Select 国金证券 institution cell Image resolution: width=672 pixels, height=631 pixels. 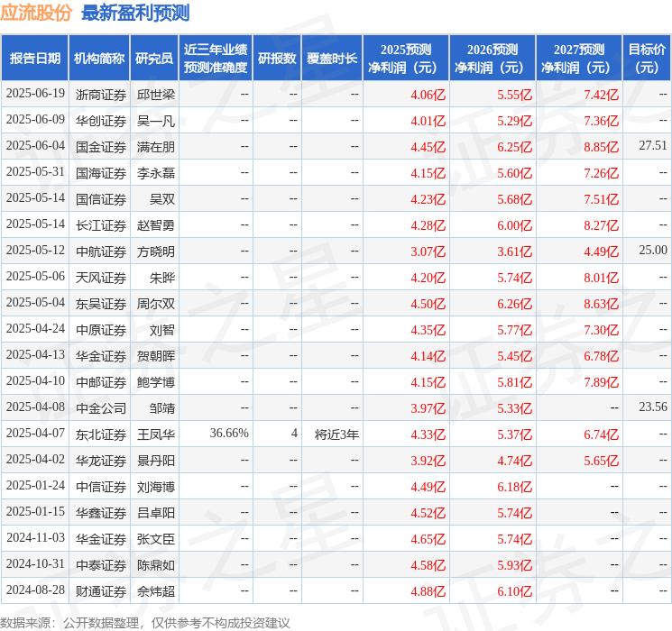[x=101, y=147]
